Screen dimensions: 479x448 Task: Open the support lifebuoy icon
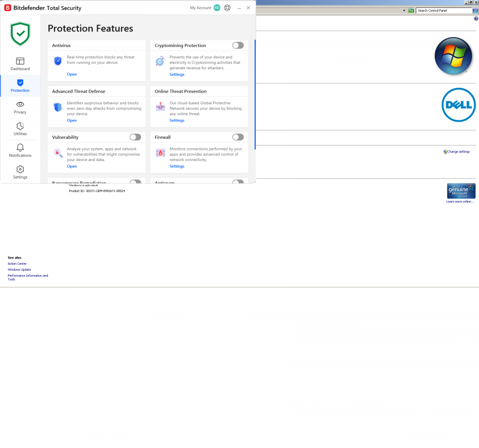click(227, 8)
